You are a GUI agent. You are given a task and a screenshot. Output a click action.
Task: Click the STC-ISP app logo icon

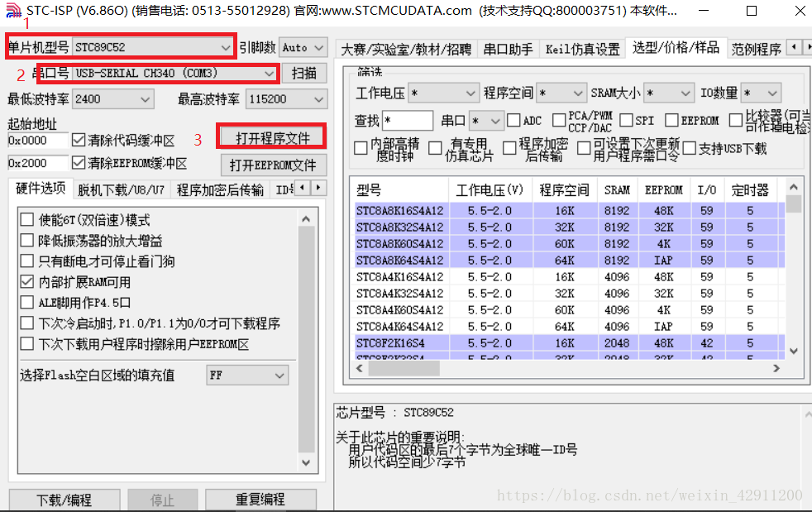pos(13,11)
